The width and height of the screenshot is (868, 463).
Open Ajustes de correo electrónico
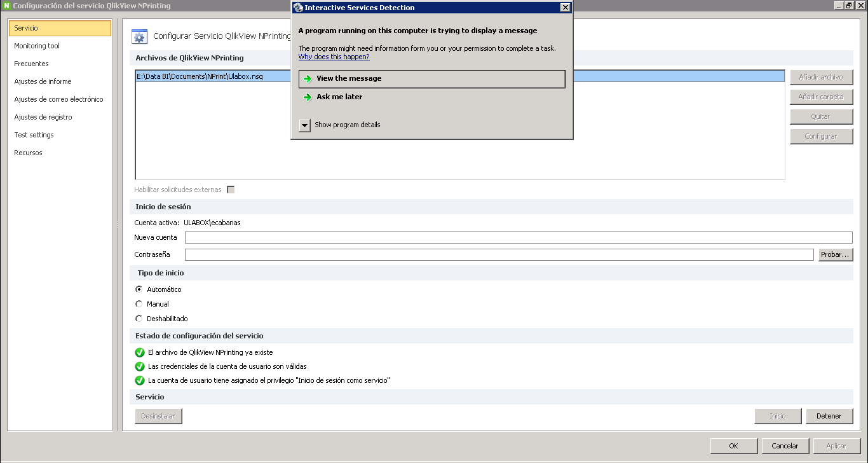pyautogui.click(x=60, y=99)
